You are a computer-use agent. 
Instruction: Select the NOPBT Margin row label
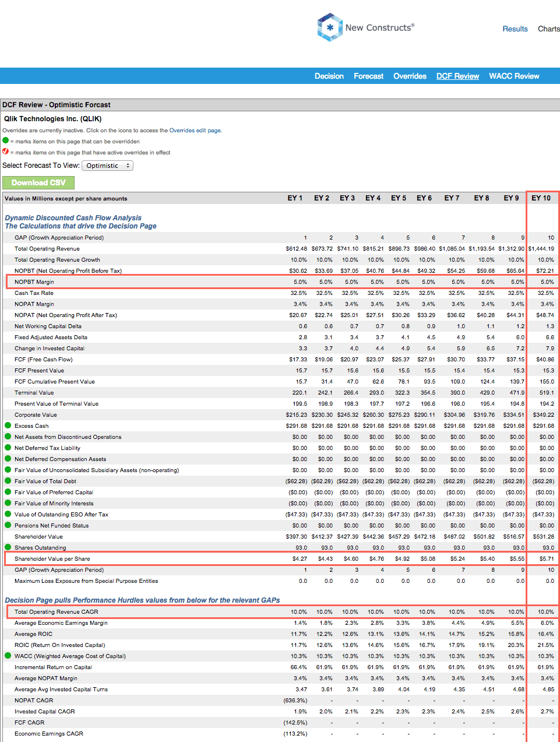pos(34,282)
